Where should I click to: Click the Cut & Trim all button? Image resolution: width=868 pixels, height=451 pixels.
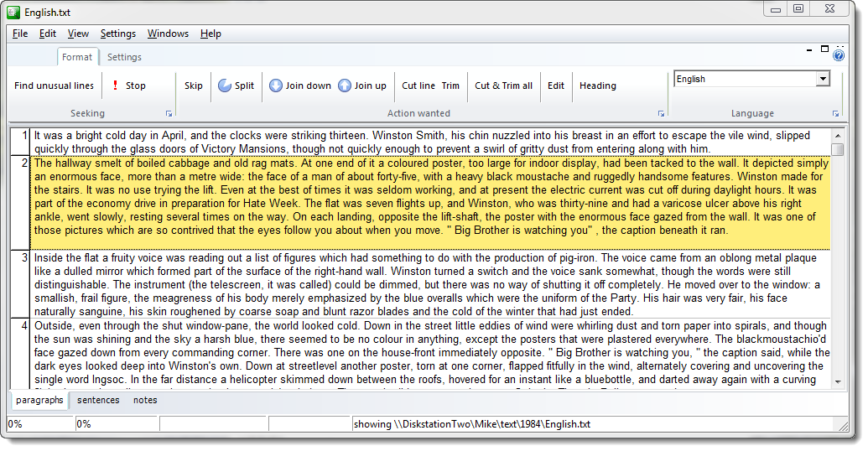(503, 86)
